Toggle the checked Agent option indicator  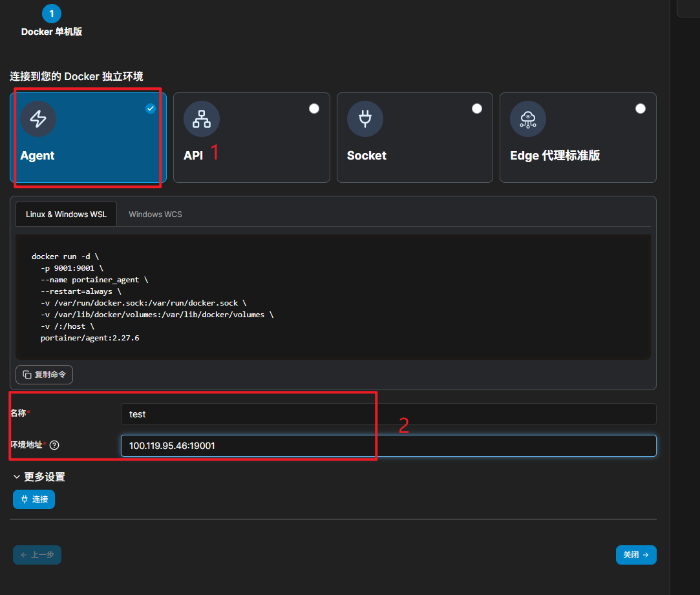[x=151, y=109]
